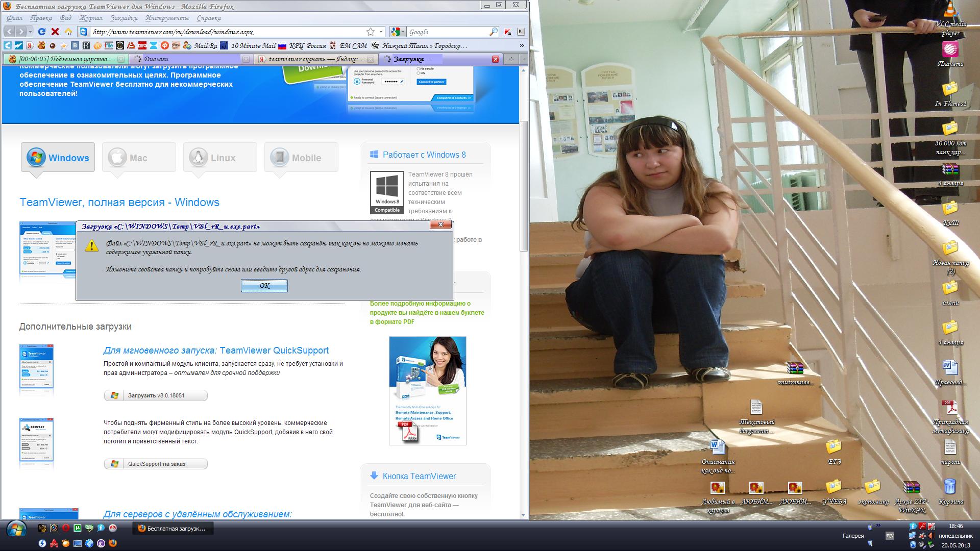Click the bookmark star in the address bar
Image resolution: width=980 pixels, height=551 pixels.
click(x=371, y=32)
